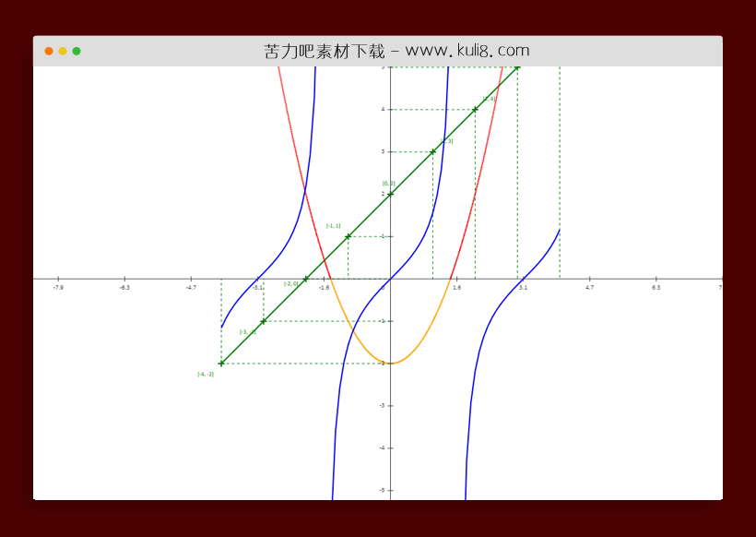Select the plus marker at point [-1, 1]

click(348, 236)
